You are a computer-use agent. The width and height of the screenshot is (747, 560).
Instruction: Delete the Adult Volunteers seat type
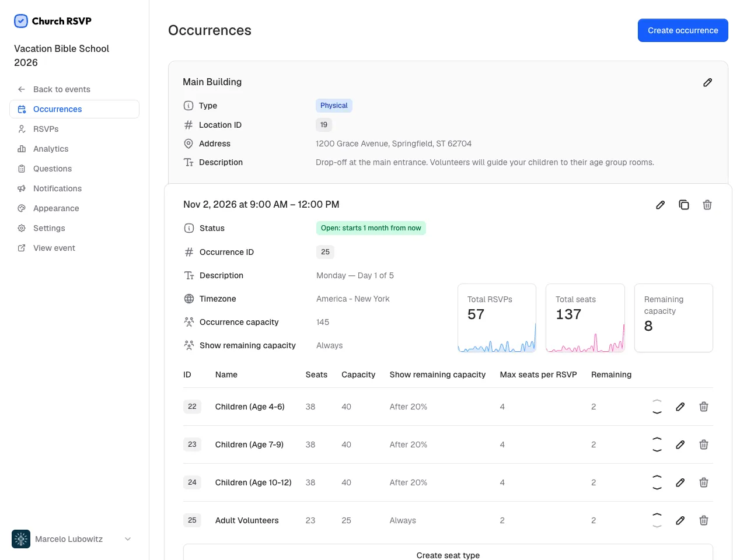(x=704, y=520)
